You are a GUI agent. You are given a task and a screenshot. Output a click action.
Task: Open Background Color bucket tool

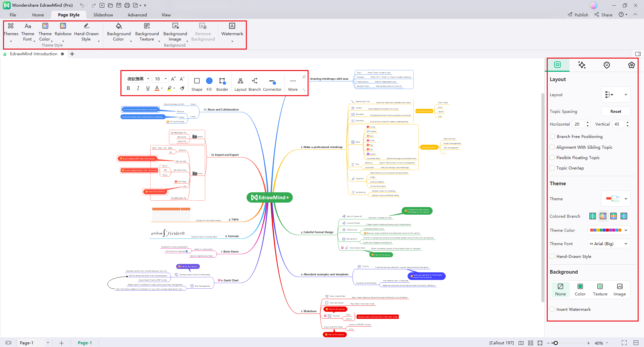119,26
